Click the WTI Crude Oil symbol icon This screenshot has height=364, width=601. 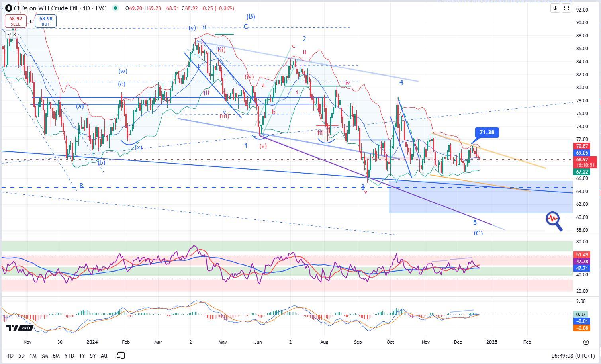click(8, 8)
